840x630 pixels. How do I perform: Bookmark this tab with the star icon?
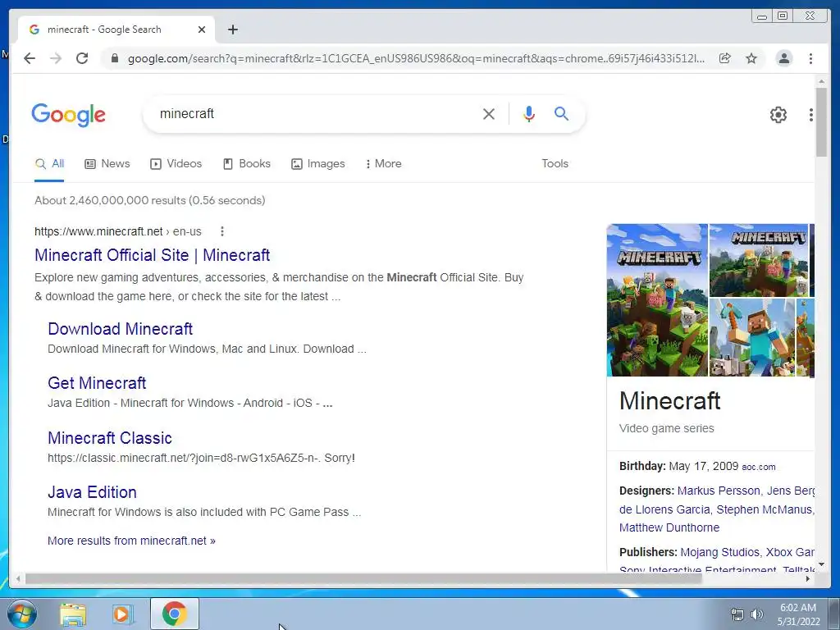(751, 58)
